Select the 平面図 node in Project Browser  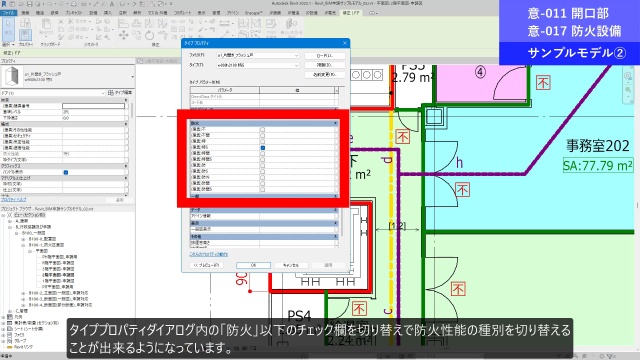[42, 251]
